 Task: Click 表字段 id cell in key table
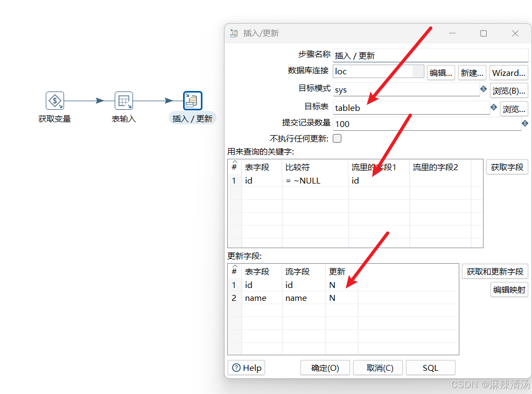click(262, 181)
